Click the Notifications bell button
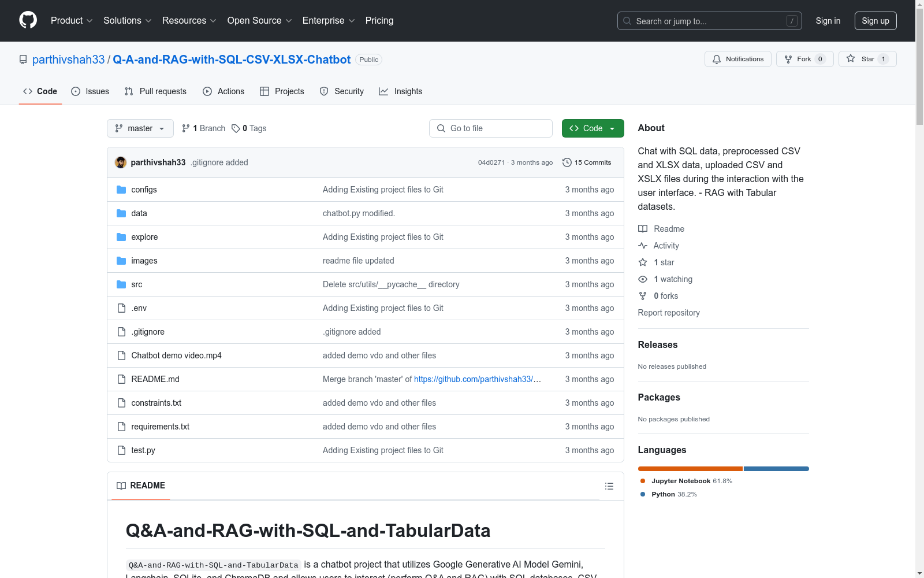Viewport: 924px width, 578px height. (737, 59)
